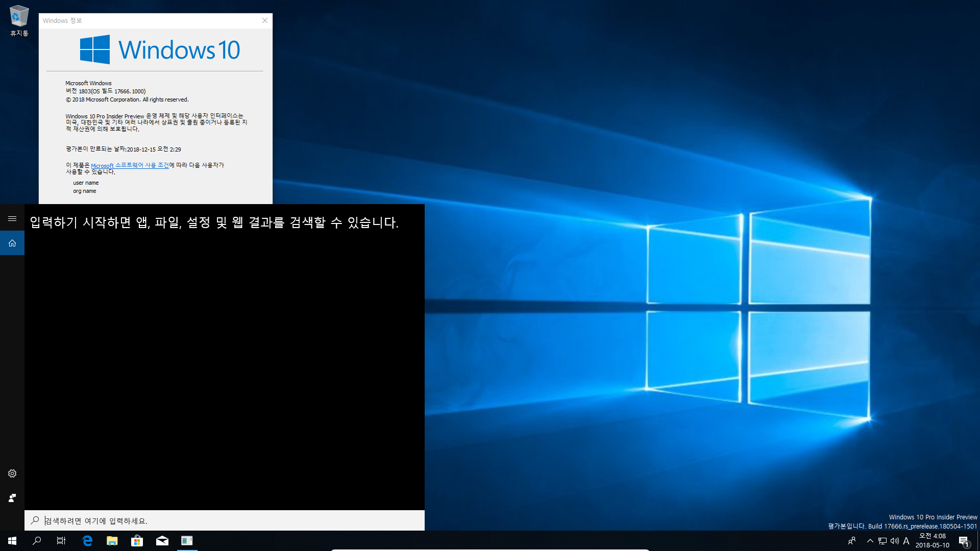Show hidden system tray icons
Screen dimensions: 980x551
870,541
